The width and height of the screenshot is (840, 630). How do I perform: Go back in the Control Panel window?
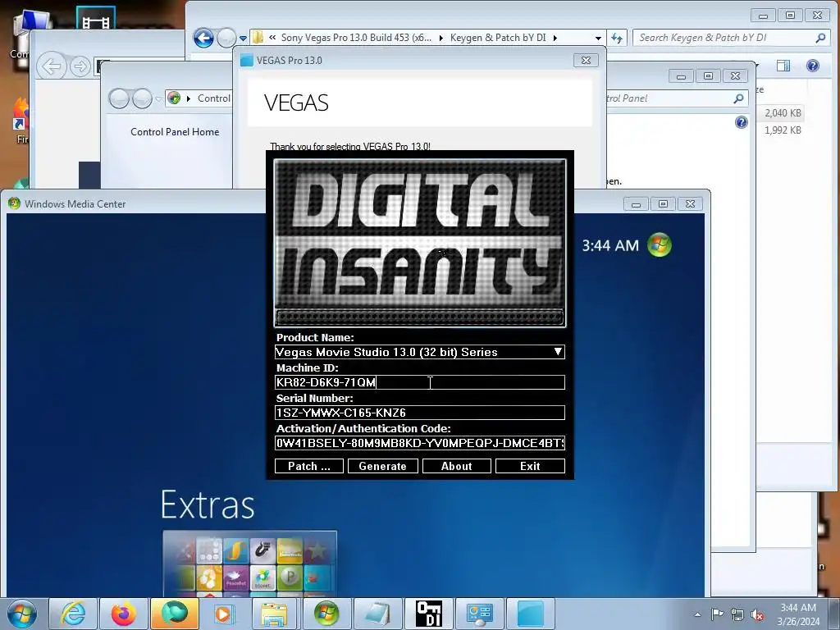(119, 98)
